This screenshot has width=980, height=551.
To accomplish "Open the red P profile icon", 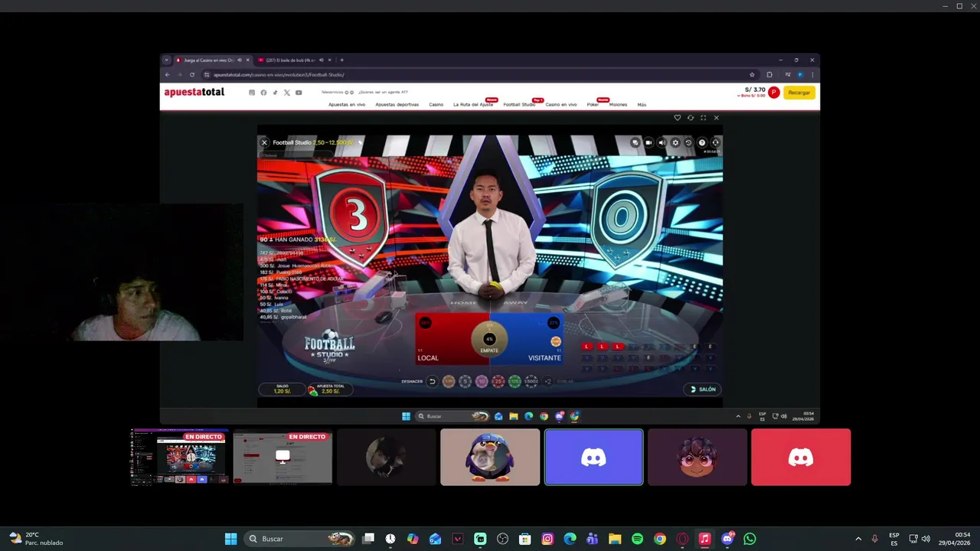I will 774,93.
